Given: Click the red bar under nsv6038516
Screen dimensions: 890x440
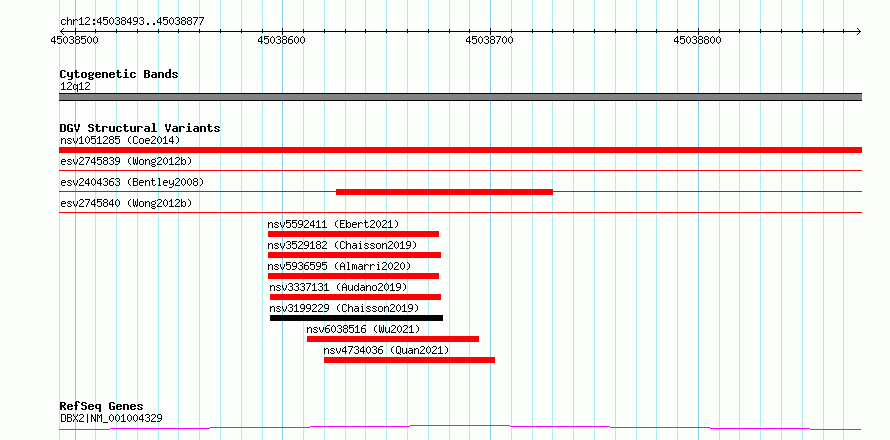Looking at the screenshot, I should [393, 339].
